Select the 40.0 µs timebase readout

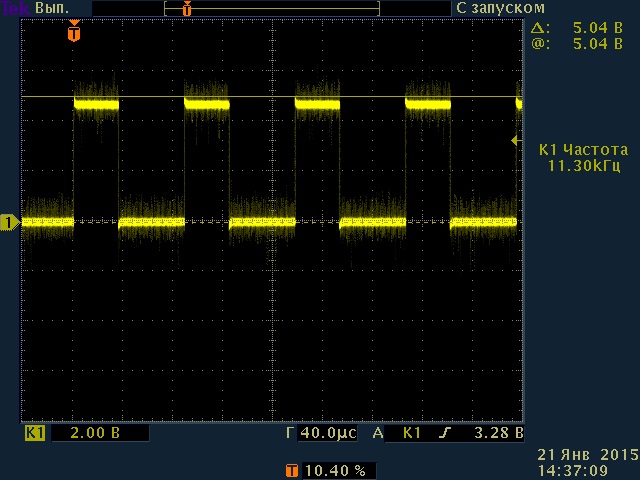pos(327,434)
